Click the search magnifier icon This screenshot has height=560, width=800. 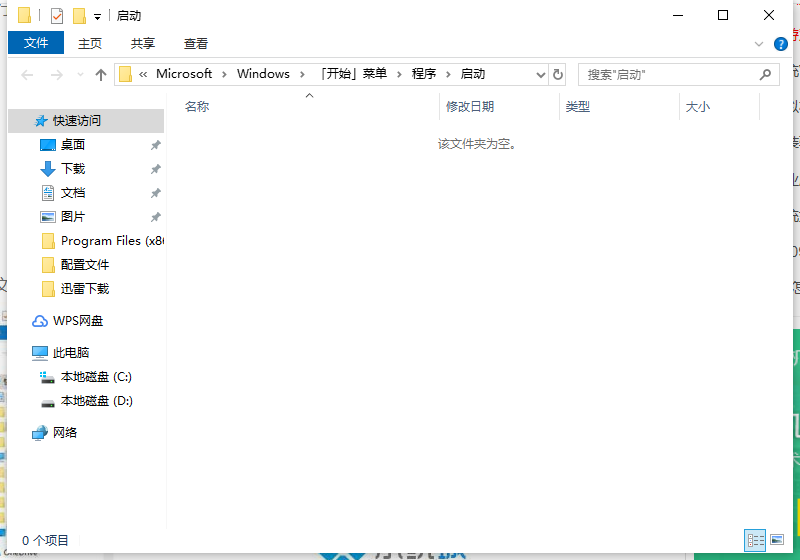click(766, 75)
